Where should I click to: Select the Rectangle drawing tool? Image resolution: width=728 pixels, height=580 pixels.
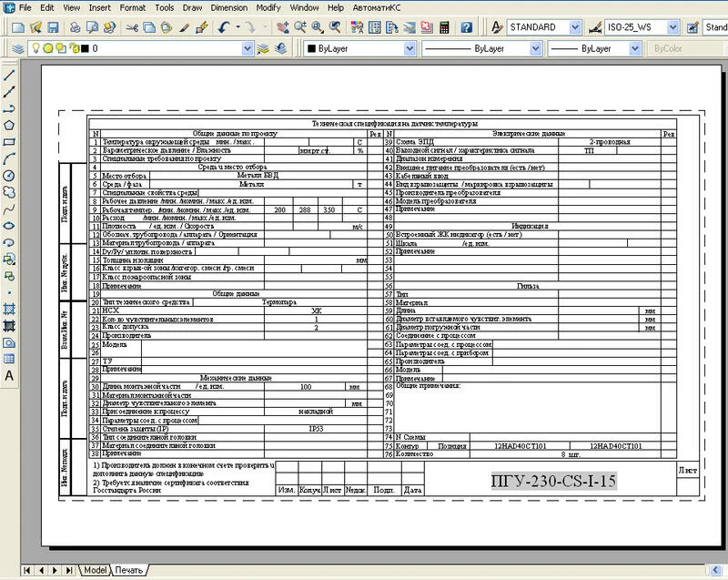[x=9, y=141]
